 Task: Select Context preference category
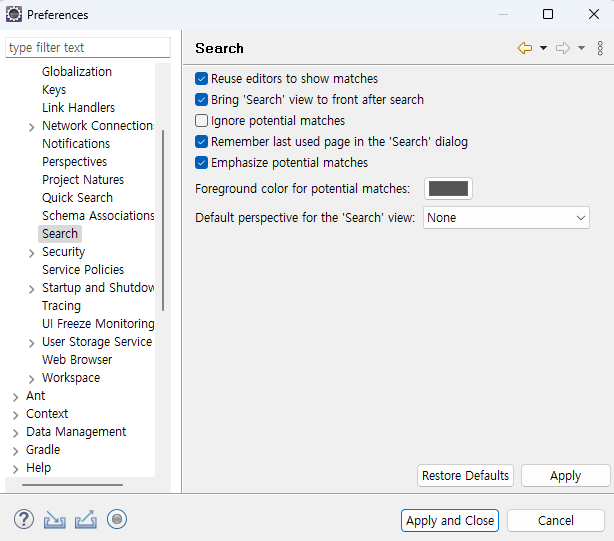[x=47, y=414]
